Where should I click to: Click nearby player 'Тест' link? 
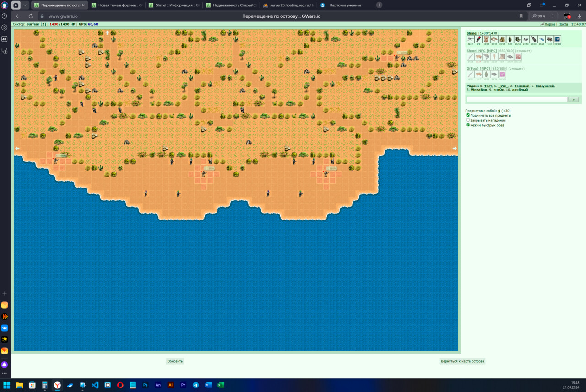pos(488,86)
